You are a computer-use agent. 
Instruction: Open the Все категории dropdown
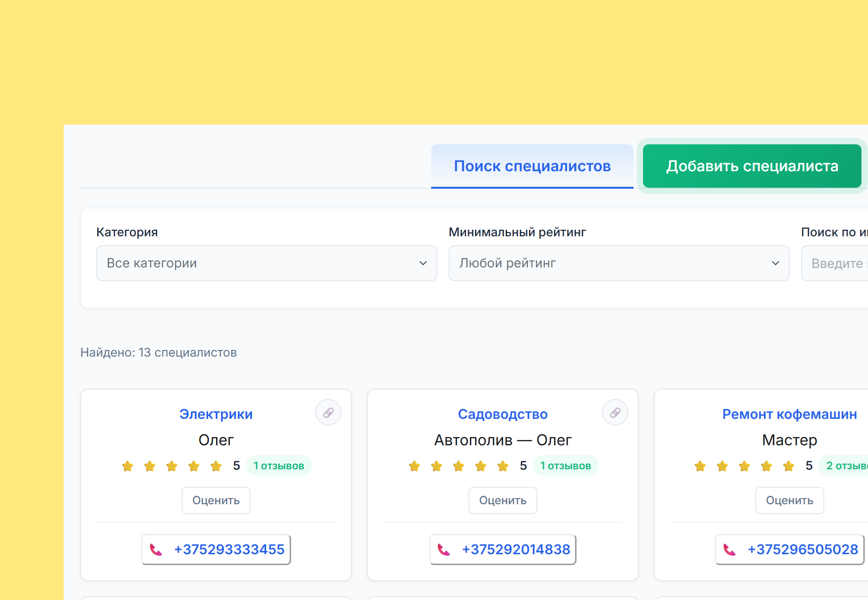267,263
